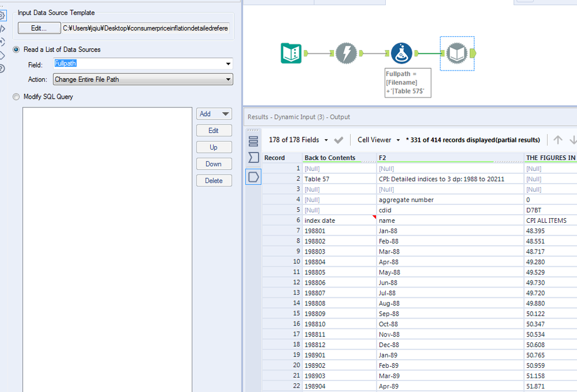Viewport: 577px width, 392px height.
Task: Click the 198801 cell
Action: pos(340,231)
